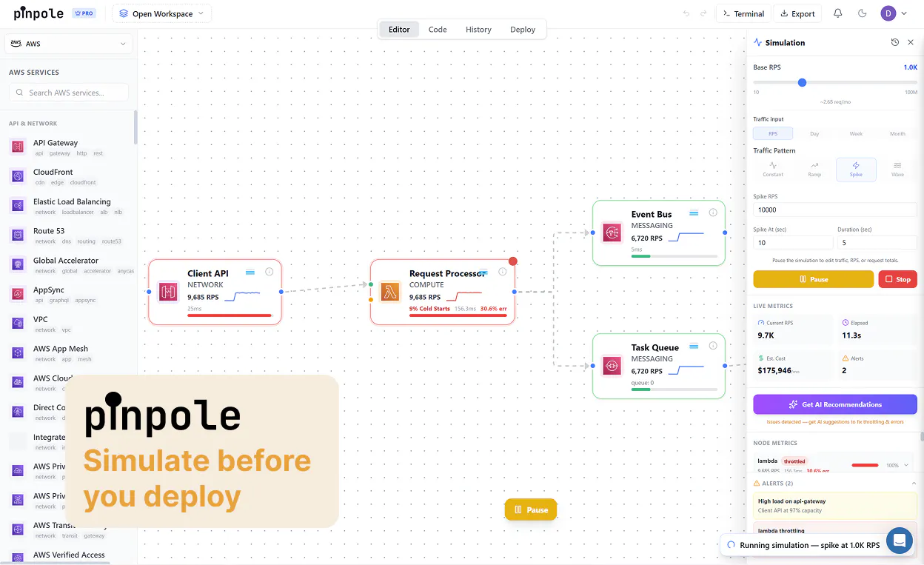Click the Base RPS slider handle

(802, 82)
